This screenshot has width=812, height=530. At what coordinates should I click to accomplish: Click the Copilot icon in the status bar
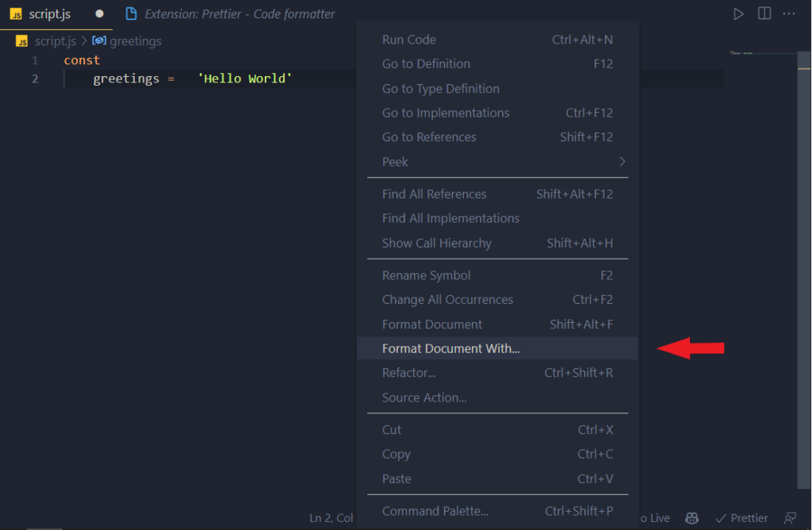tap(691, 517)
